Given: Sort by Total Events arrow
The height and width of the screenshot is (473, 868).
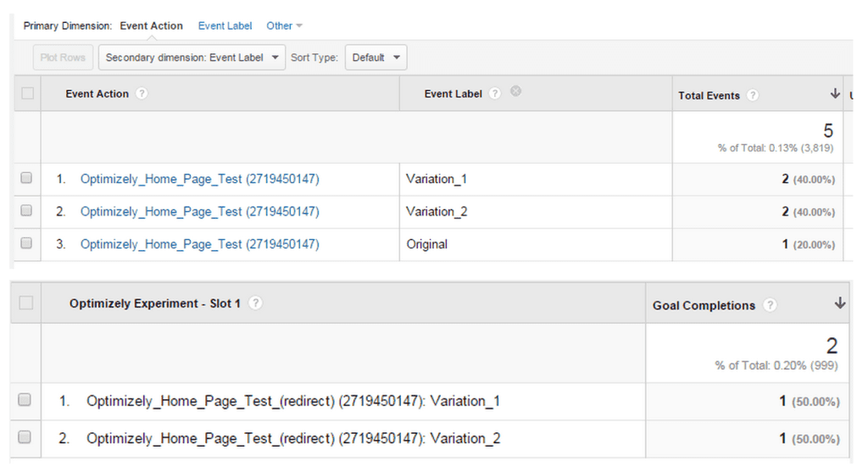Looking at the screenshot, I should (835, 93).
